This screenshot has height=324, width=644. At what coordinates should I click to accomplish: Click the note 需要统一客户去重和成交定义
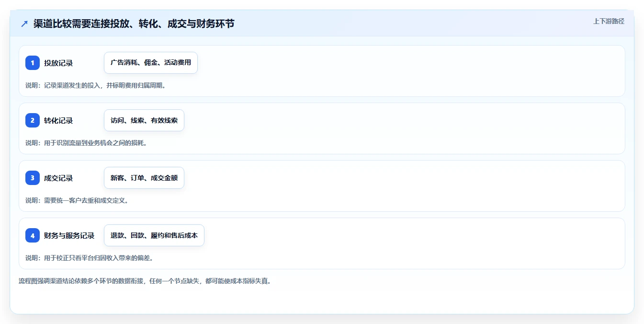point(77,200)
